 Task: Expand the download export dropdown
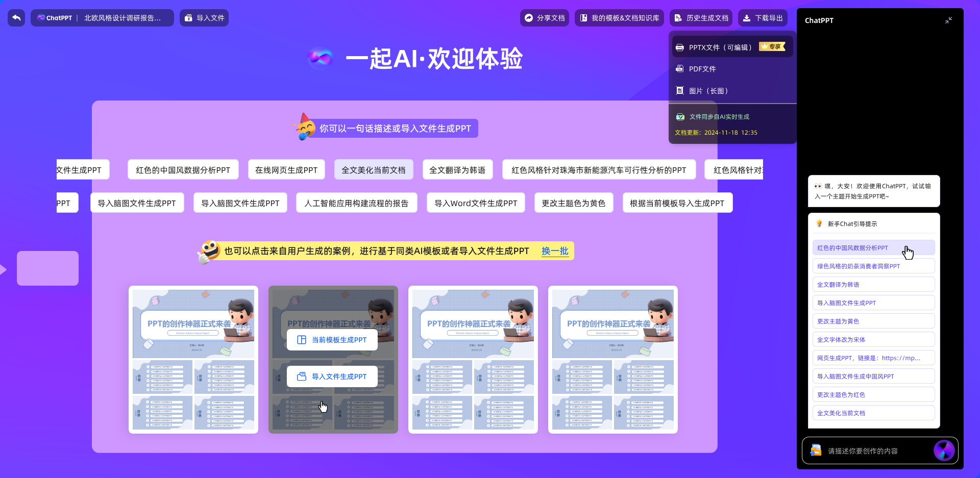(763, 18)
